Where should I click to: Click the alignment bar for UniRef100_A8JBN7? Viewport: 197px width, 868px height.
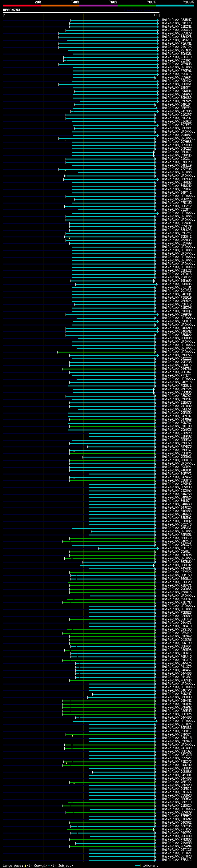[115, 20]
